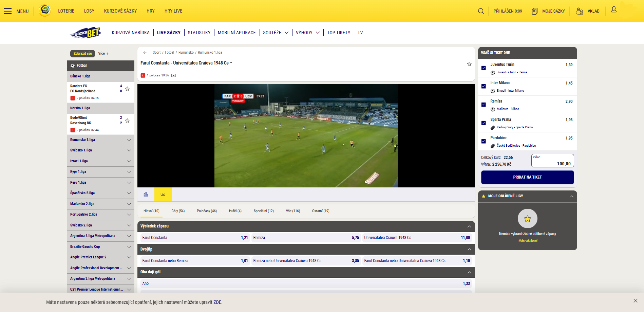Open the hamburger MENU icon
The image size is (644, 312).
point(8,11)
